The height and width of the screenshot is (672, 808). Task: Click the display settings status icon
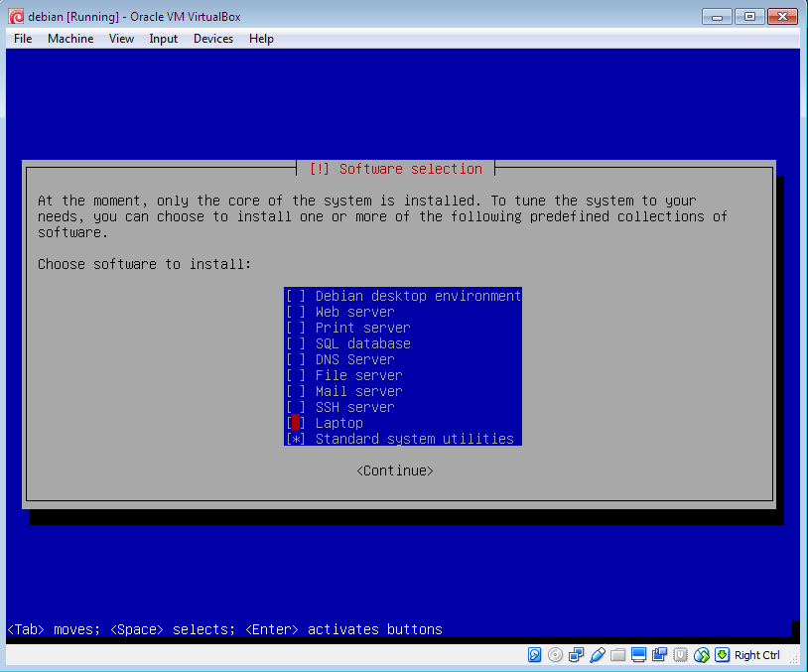(x=639, y=655)
